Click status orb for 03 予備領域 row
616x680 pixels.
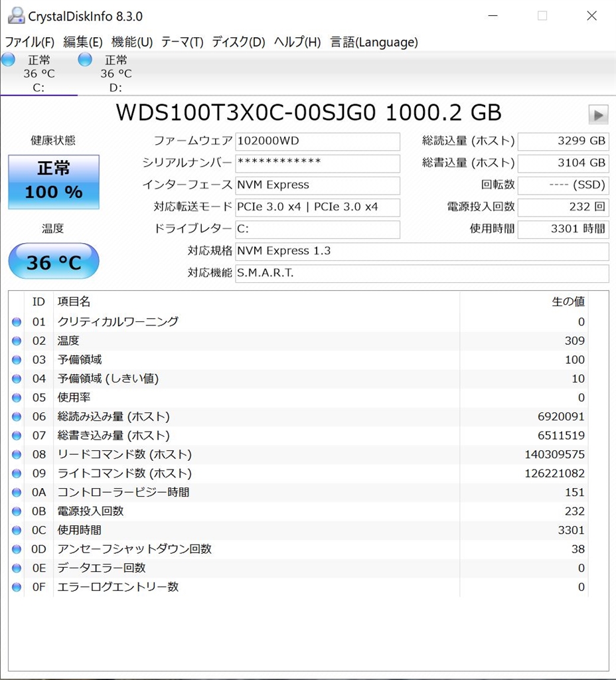click(x=17, y=359)
